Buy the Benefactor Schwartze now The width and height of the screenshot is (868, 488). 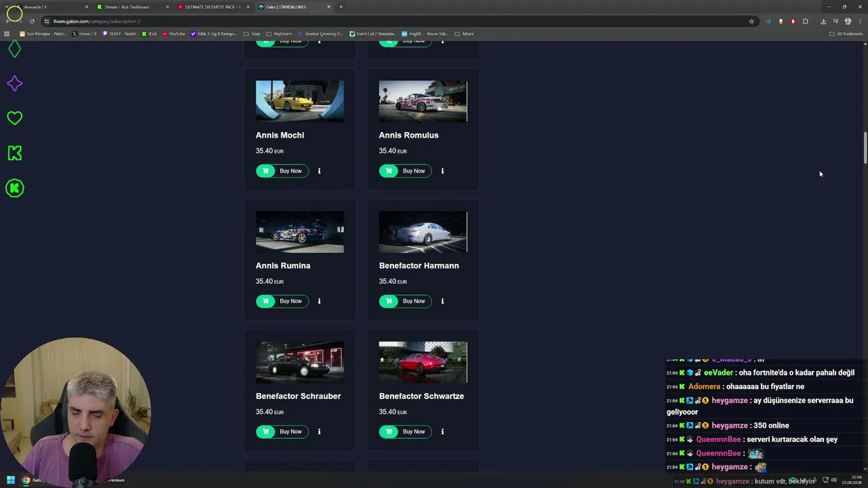coord(405,431)
